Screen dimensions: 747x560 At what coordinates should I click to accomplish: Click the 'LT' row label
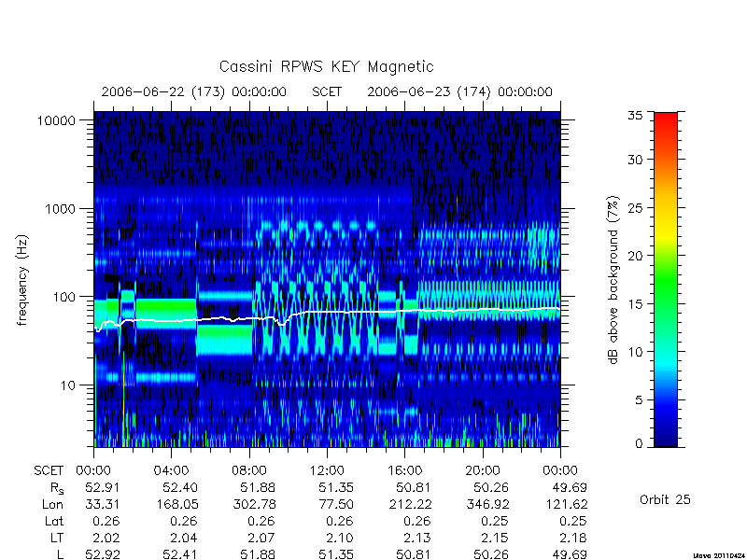57,538
